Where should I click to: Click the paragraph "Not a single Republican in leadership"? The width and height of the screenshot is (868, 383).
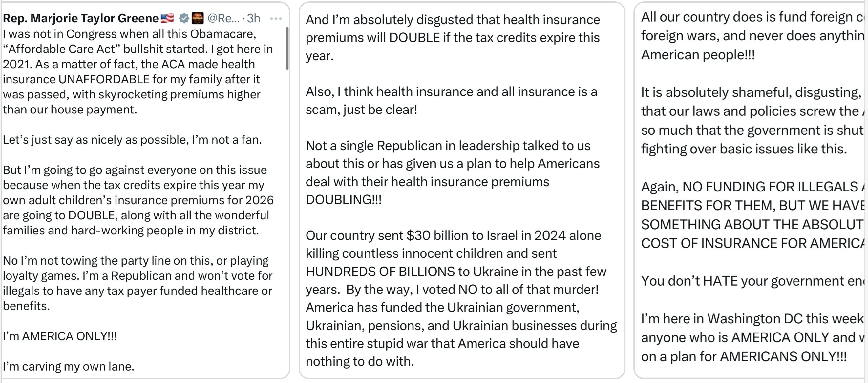pos(453,173)
